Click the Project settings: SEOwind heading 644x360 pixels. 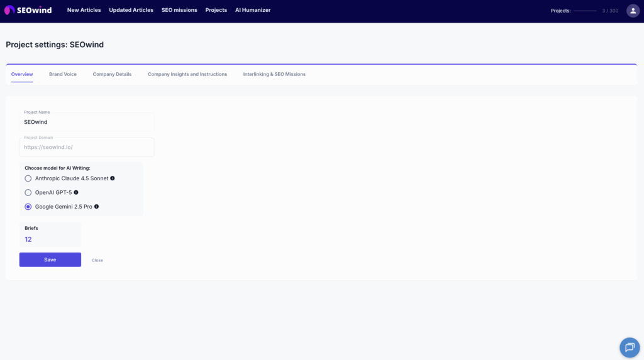coord(55,45)
